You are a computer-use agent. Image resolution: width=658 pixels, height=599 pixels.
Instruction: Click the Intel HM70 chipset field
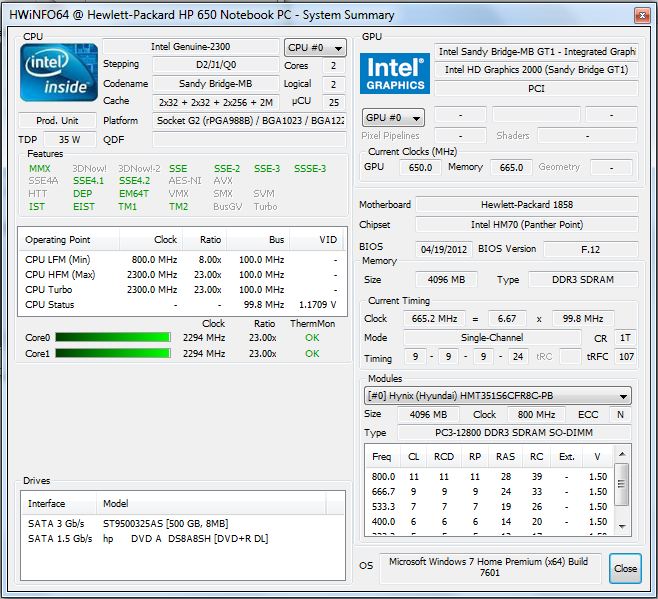527,225
